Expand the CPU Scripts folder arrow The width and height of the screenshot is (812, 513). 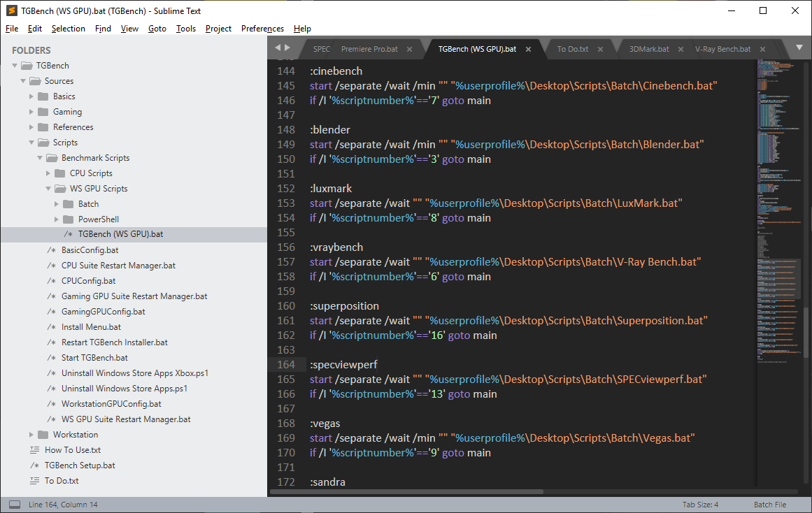48,173
